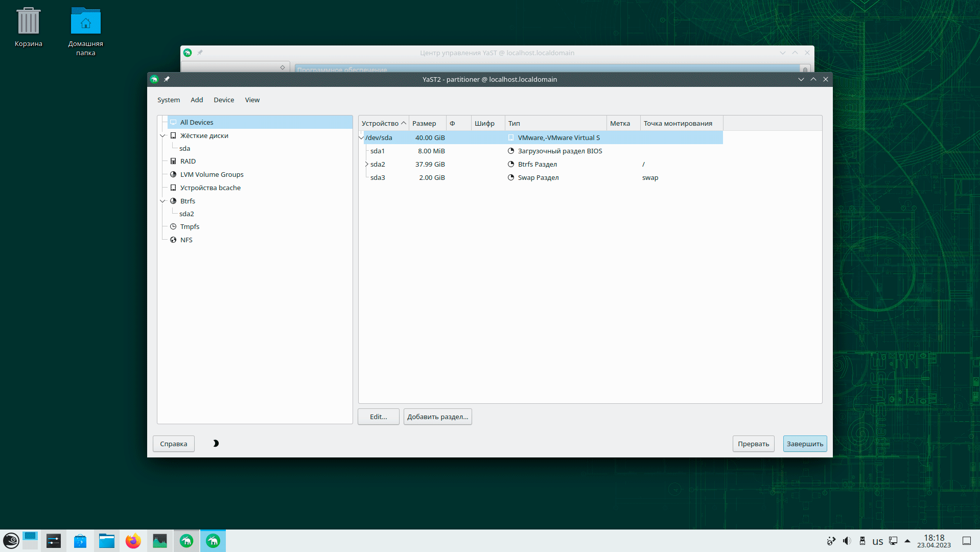Viewport: 980px width, 552px height.
Task: Sort table by Размер column header
Action: 424,123
